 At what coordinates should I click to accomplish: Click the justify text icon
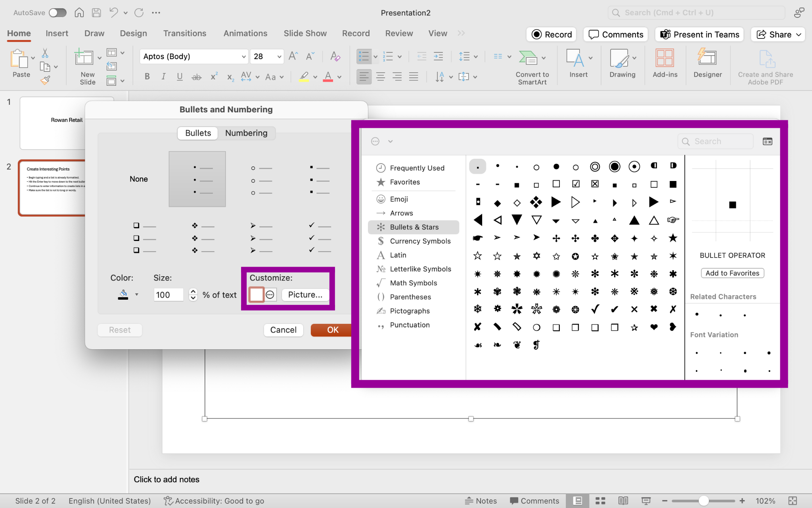tap(414, 77)
